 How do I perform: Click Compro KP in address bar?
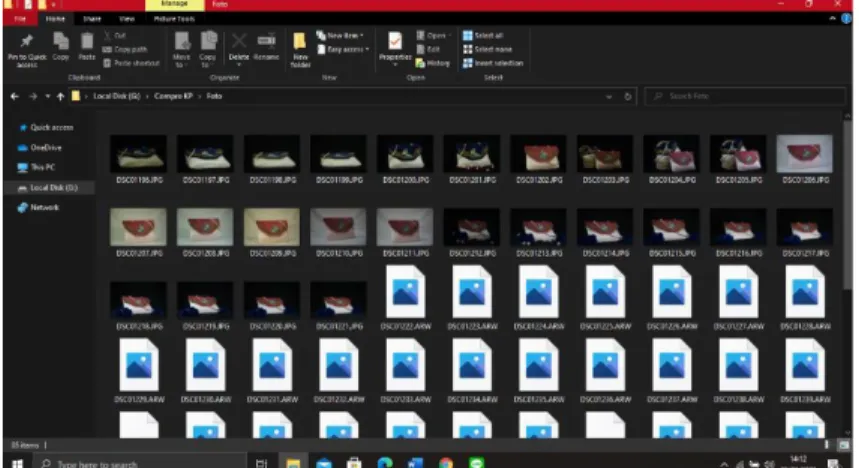[173, 96]
